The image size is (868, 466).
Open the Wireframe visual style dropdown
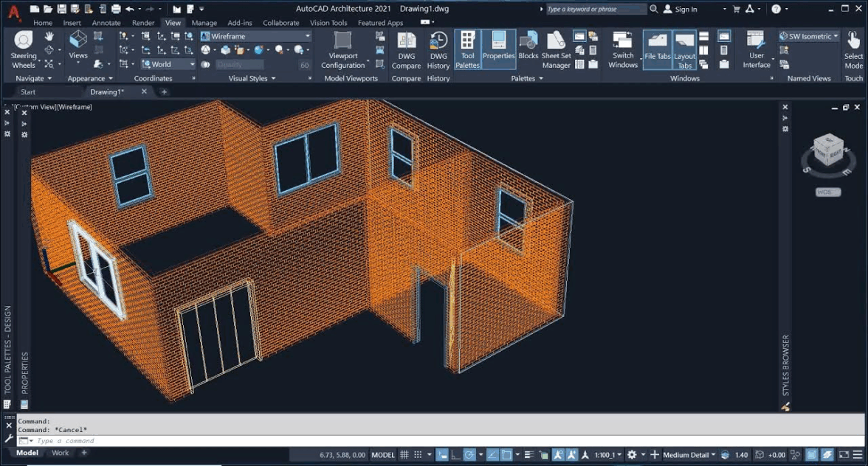[x=256, y=36]
